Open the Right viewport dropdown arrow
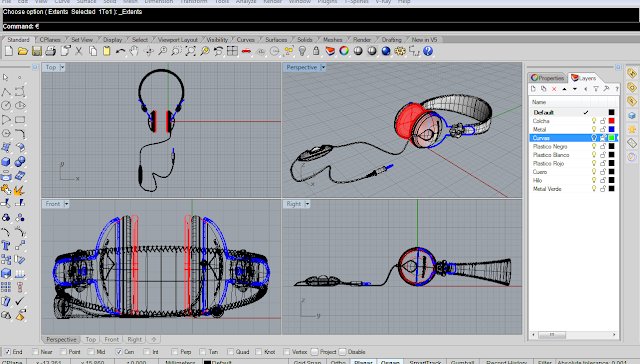640x364 pixels. pos(307,204)
